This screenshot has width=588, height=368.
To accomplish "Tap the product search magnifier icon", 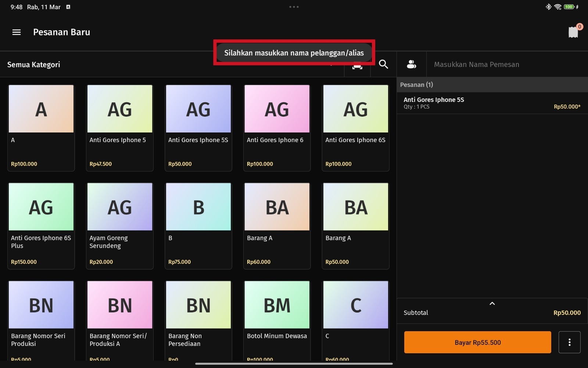I will (383, 64).
